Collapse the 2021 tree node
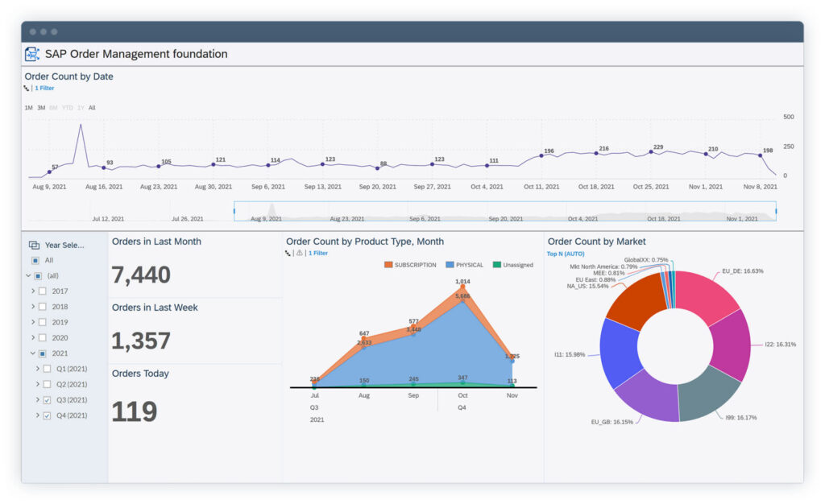This screenshot has width=825, height=504. tap(30, 353)
